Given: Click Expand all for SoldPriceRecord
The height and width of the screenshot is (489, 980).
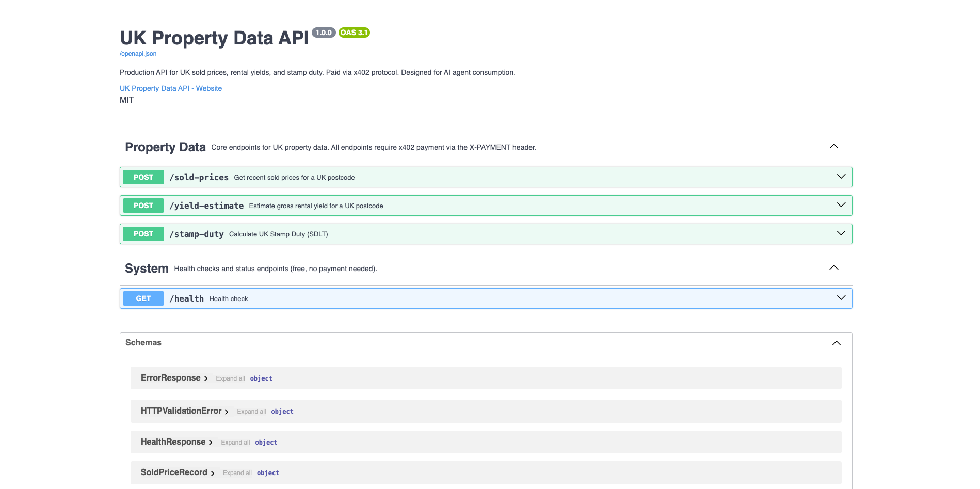Looking at the screenshot, I should tap(237, 472).
